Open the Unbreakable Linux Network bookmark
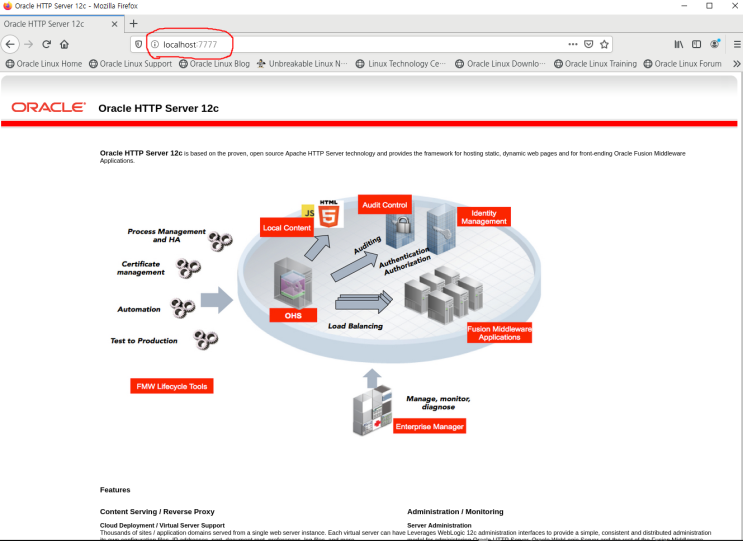743x541 pixels. 302,63
